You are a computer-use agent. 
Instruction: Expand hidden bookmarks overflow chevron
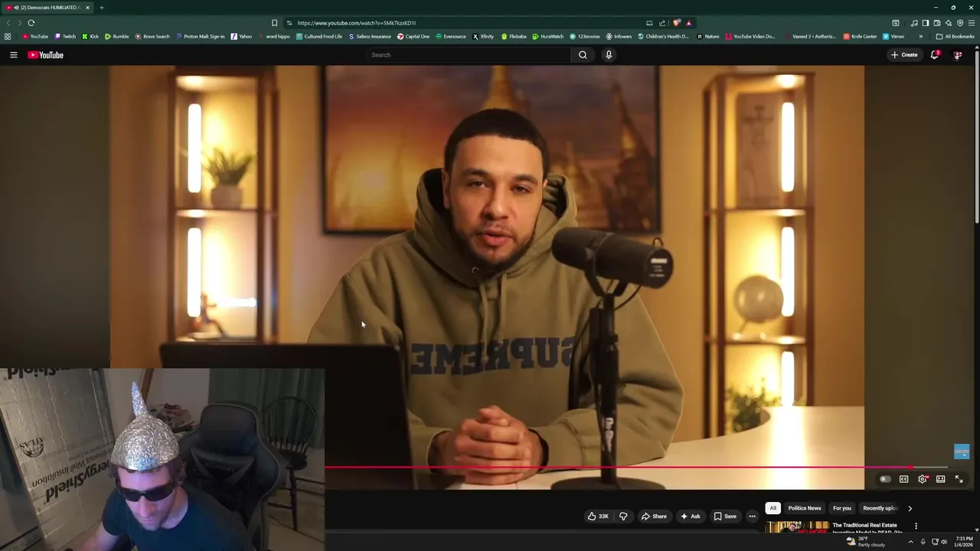921,36
